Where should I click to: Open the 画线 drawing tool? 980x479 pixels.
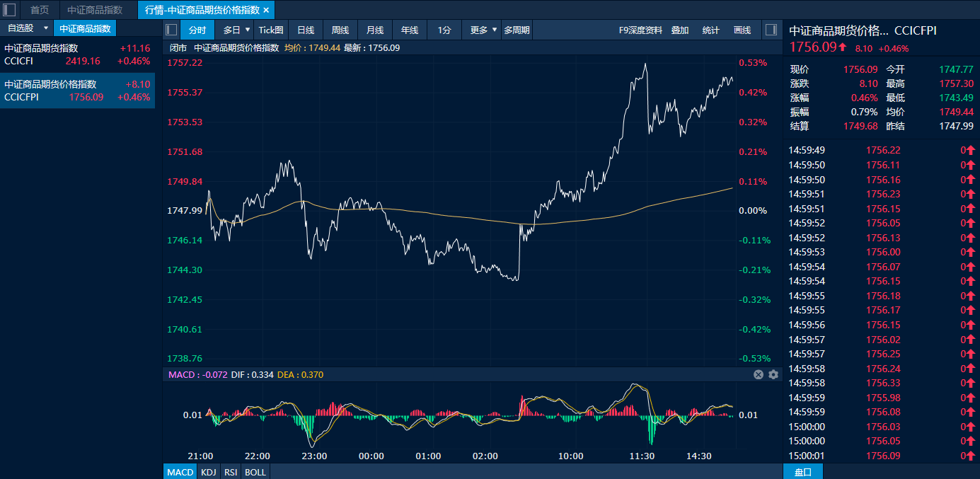point(742,30)
